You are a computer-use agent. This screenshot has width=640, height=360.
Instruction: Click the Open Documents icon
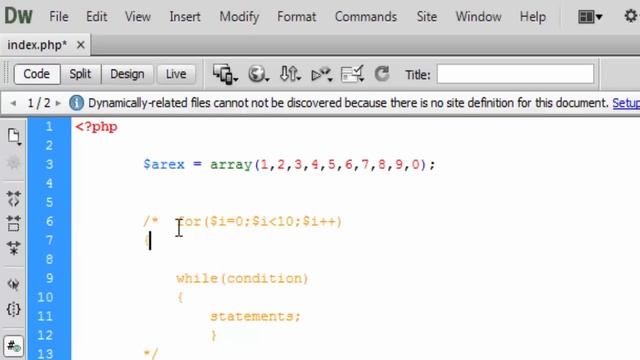point(14,136)
